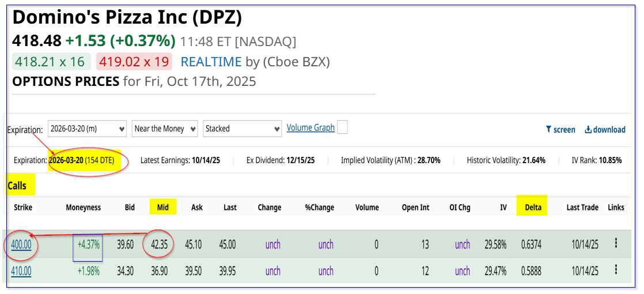Open the Volume Graph link
The width and height of the screenshot is (644, 294).
310,128
